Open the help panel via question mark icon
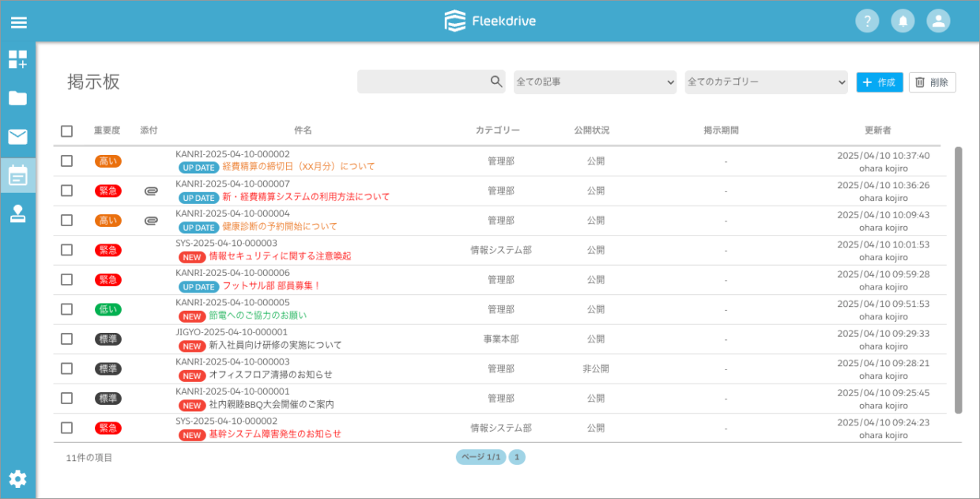This screenshot has height=499, width=980. (x=867, y=20)
